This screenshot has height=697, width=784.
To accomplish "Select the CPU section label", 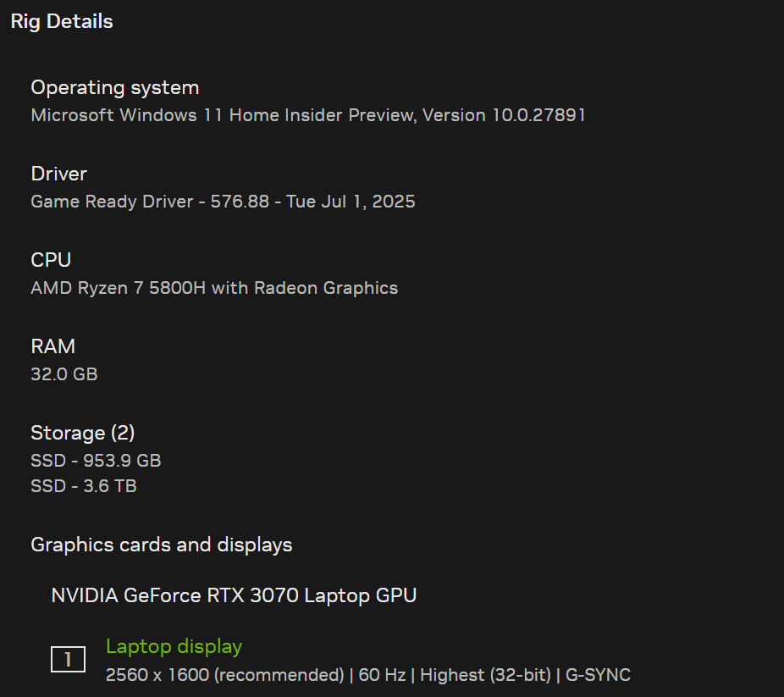I will (51, 260).
